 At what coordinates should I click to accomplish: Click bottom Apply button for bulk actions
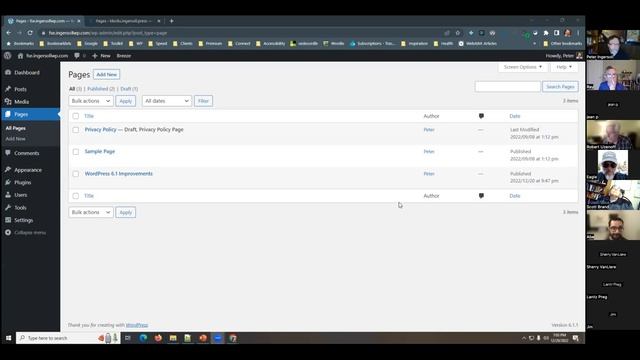pyautogui.click(x=126, y=212)
